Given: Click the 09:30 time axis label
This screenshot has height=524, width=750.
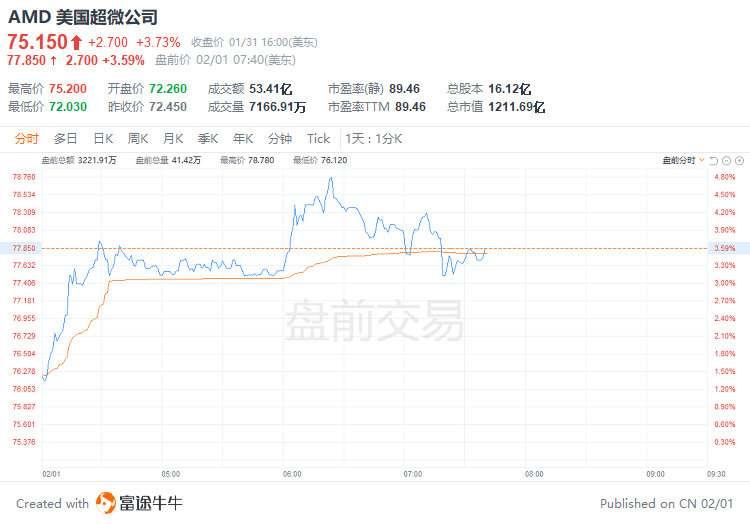Looking at the screenshot, I should [x=716, y=474].
